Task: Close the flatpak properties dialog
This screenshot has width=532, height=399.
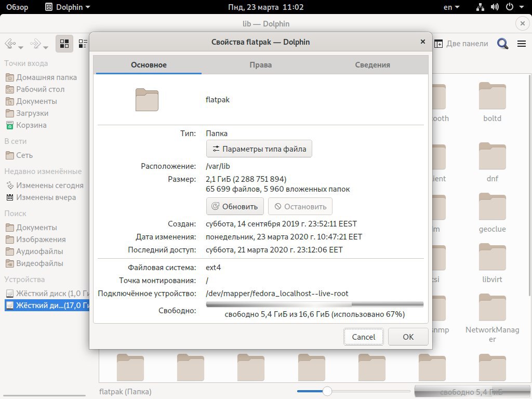Action: pyautogui.click(x=423, y=42)
